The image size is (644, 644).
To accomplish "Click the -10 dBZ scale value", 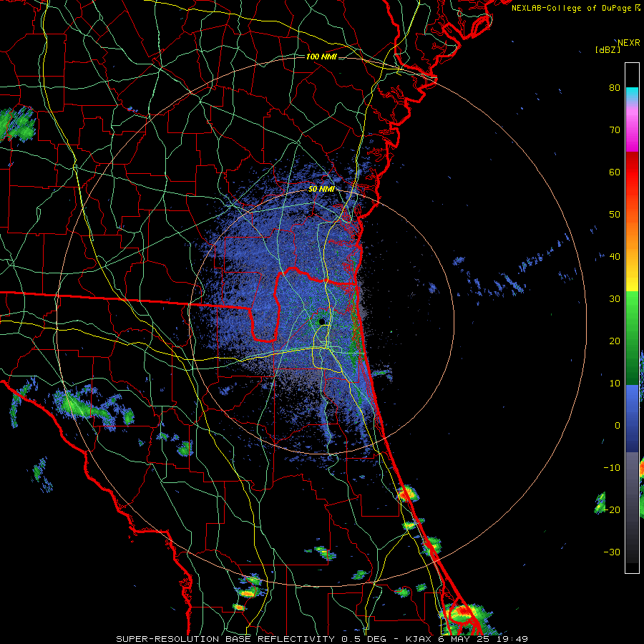I will click(612, 468).
